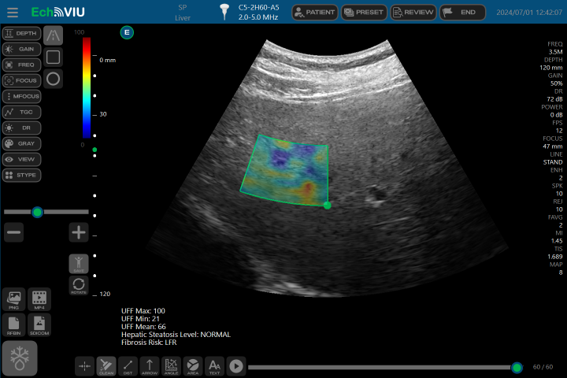Open the hamburger menu
Viewport: 567px width, 378px height.
(12, 12)
